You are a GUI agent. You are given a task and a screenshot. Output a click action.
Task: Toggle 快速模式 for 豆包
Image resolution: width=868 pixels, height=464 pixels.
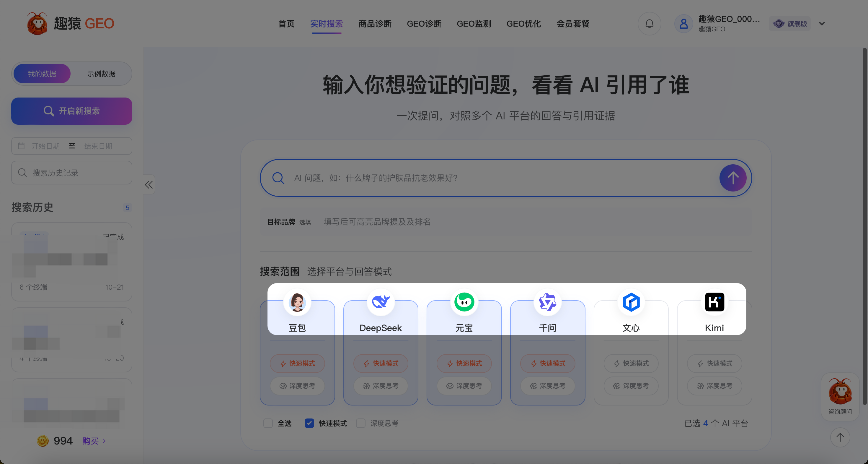click(x=297, y=363)
